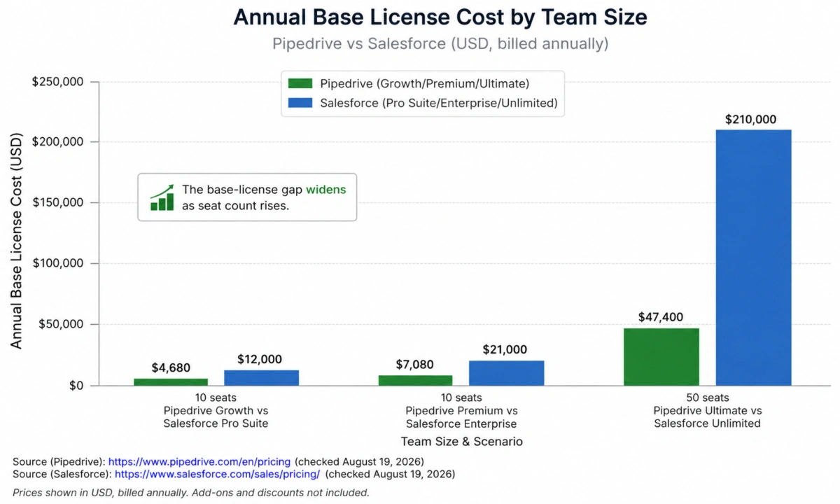Click the $47,400 data label
The width and height of the screenshot is (840, 504).
661,317
